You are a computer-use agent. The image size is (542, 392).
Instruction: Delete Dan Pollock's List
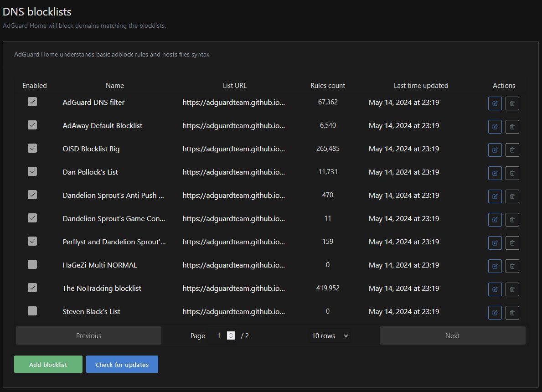coord(512,173)
